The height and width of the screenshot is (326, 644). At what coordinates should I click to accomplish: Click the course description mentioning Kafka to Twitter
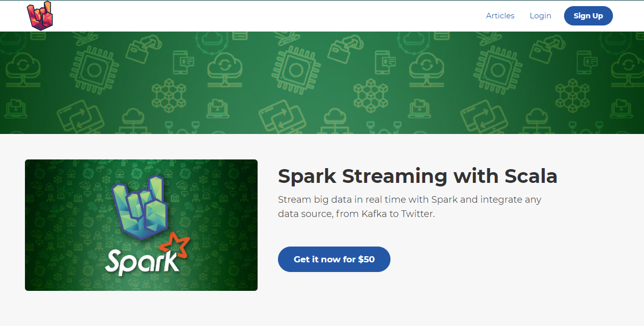[409, 206]
